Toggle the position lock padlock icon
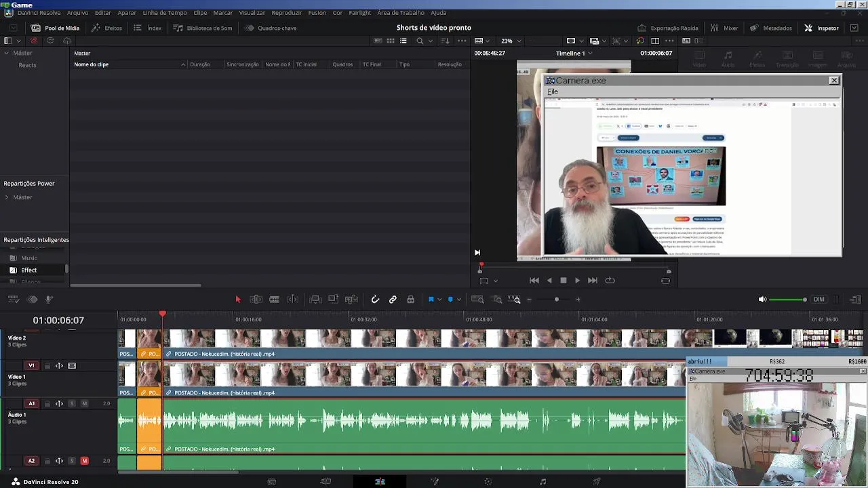This screenshot has width=868, height=488. 410,300
